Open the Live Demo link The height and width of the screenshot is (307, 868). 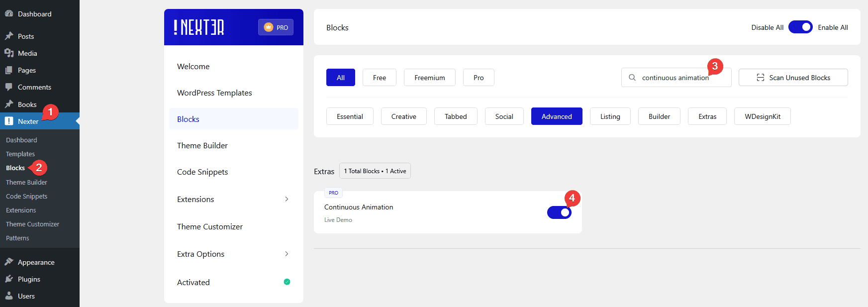point(338,220)
